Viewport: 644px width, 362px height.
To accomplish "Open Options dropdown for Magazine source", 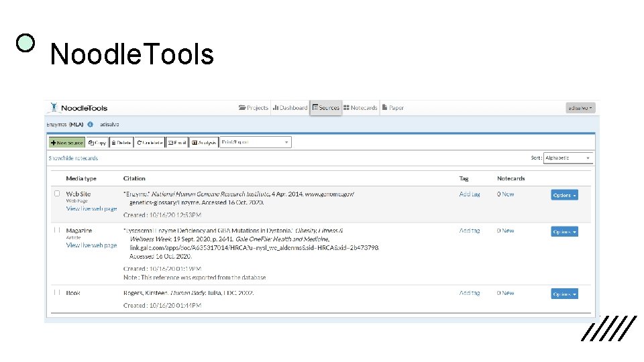I will pos(564,232).
